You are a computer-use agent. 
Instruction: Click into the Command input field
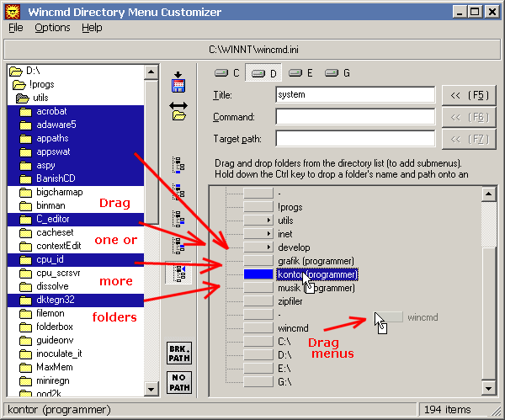coord(355,117)
